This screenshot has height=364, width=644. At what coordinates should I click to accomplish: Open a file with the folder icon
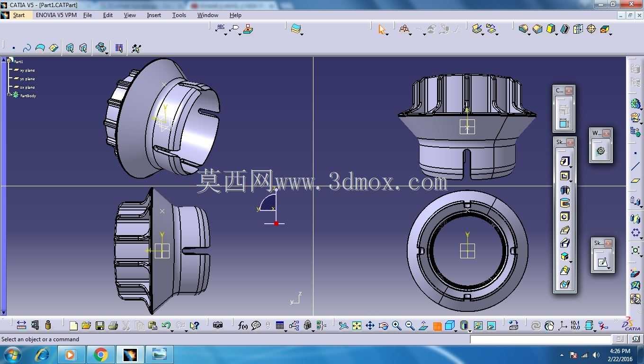pos(86,326)
